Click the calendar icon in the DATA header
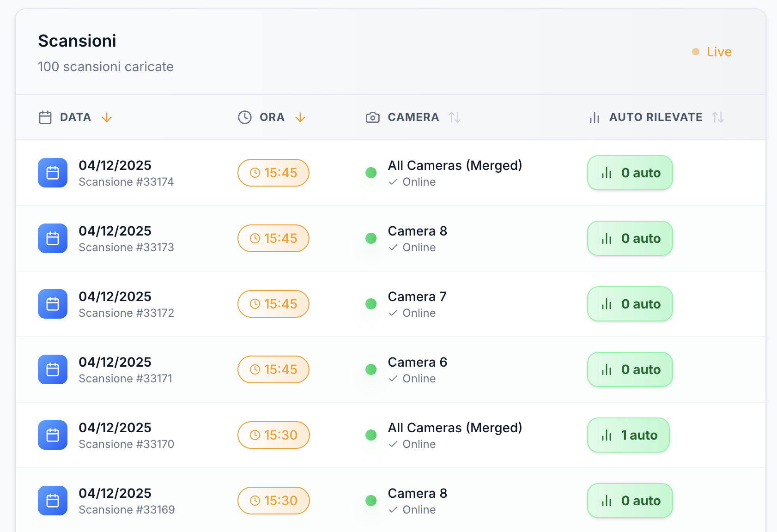The height and width of the screenshot is (532, 777). point(45,117)
